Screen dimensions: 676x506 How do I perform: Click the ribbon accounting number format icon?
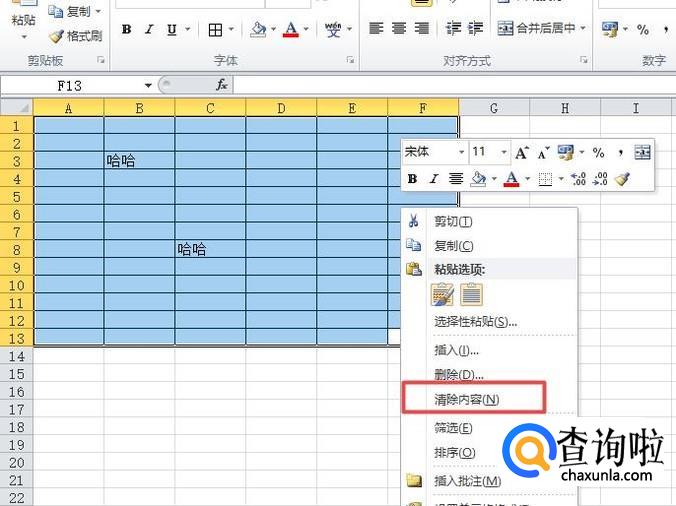[x=610, y=29]
